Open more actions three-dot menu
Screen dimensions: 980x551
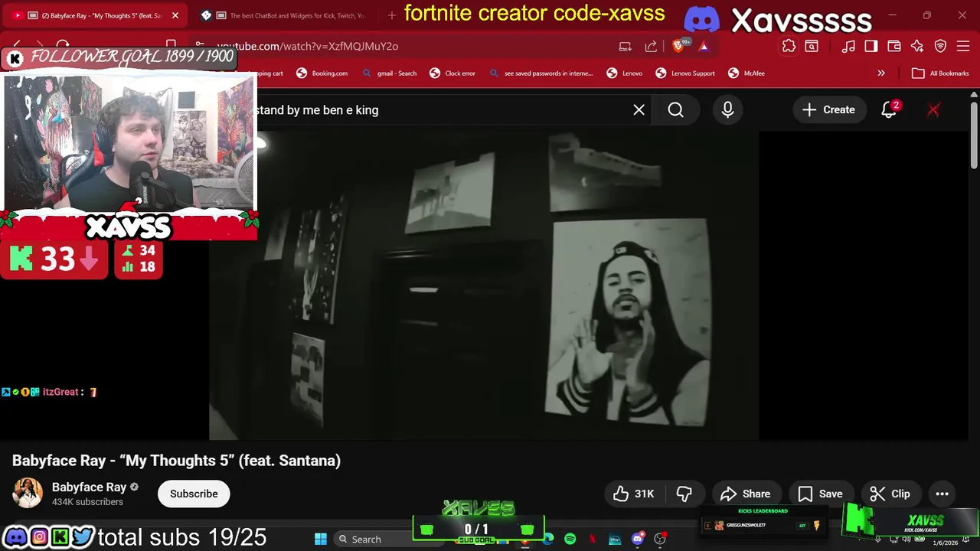[x=942, y=494]
